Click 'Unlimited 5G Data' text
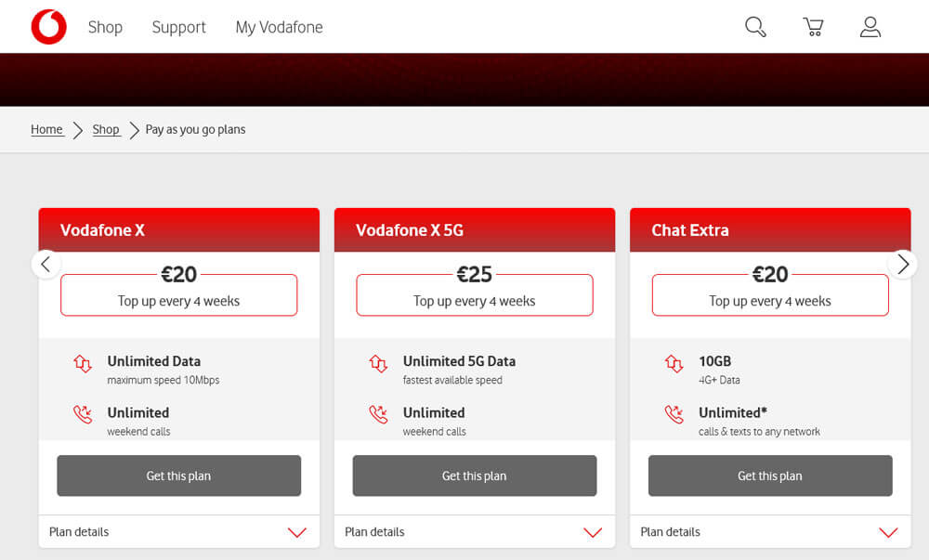 [459, 361]
